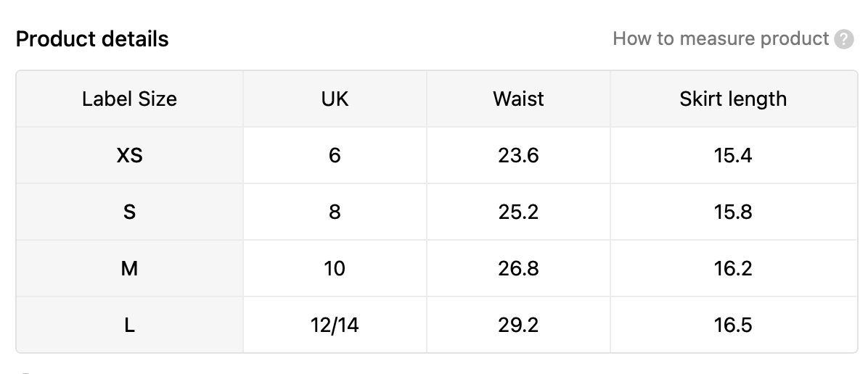Click the UK size 6 cell
The image size is (868, 374).
pos(335,155)
